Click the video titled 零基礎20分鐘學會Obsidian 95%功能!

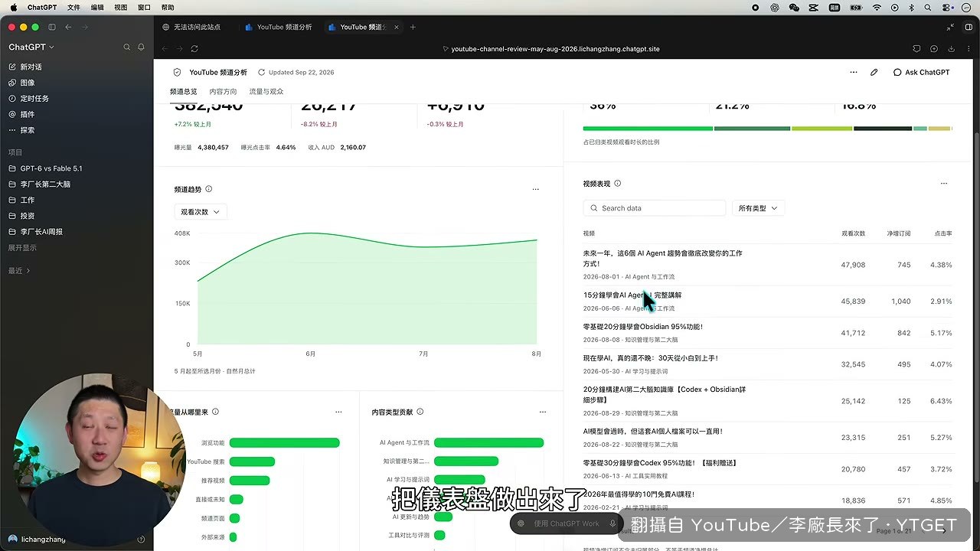tap(643, 327)
